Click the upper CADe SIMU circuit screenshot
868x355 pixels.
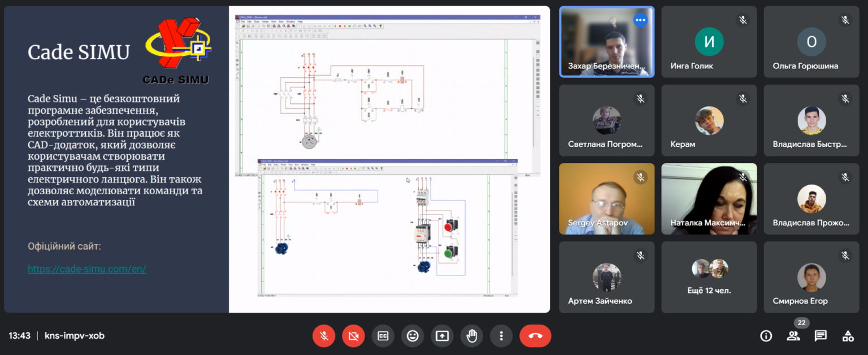[x=387, y=96]
